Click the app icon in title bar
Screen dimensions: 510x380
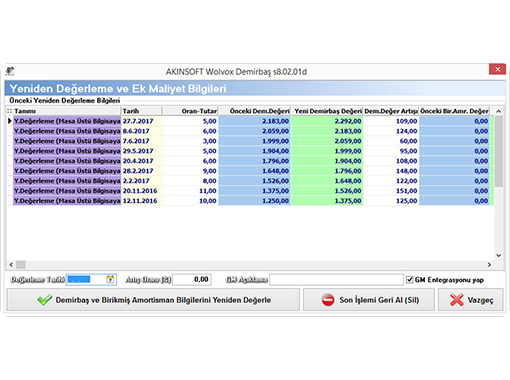[10, 71]
